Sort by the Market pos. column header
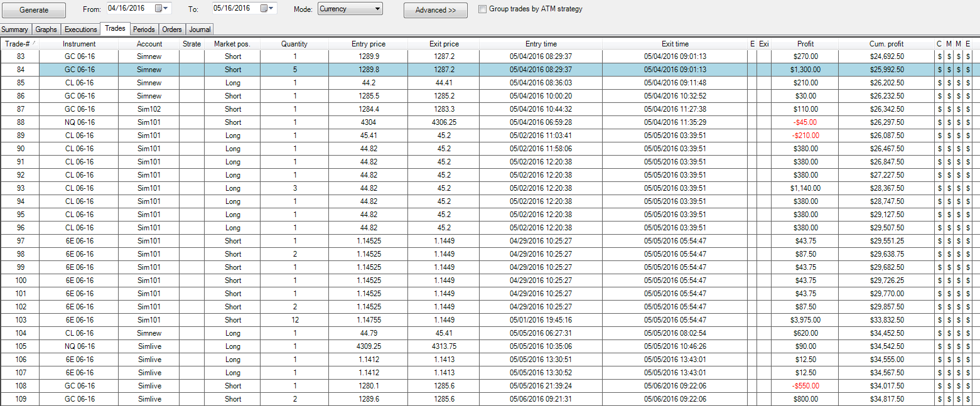 tap(232, 44)
